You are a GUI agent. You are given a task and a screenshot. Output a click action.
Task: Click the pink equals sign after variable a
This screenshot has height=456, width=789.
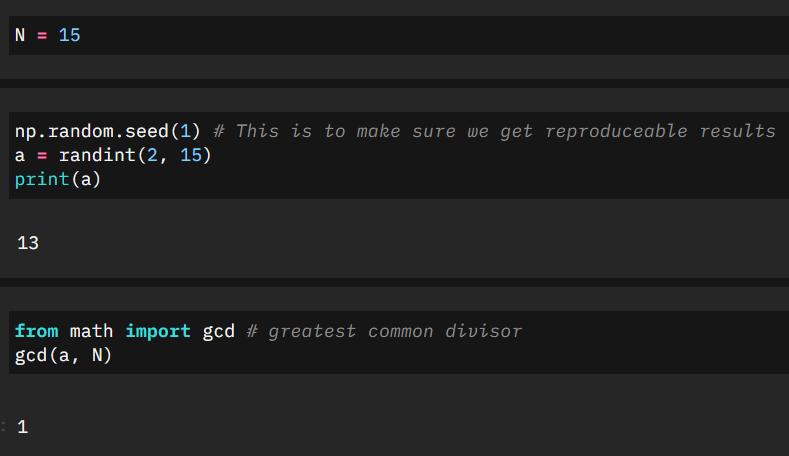click(42, 156)
